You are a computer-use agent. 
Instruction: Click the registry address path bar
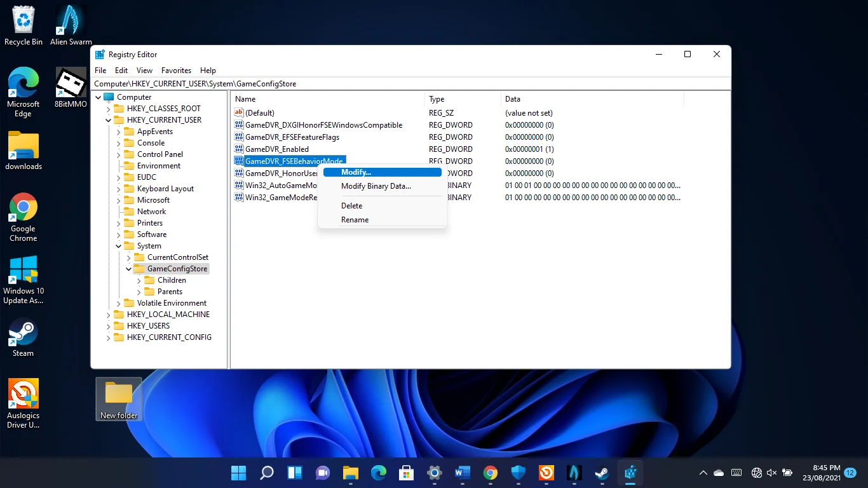point(410,84)
